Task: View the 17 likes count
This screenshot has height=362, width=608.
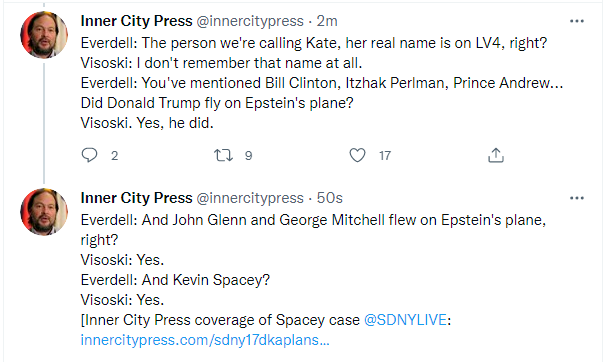Action: [385, 155]
